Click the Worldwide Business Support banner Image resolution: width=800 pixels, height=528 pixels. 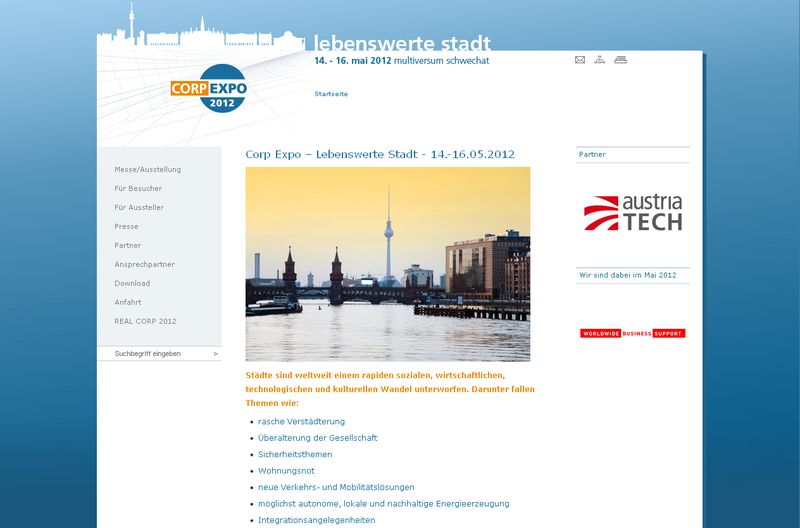632,333
